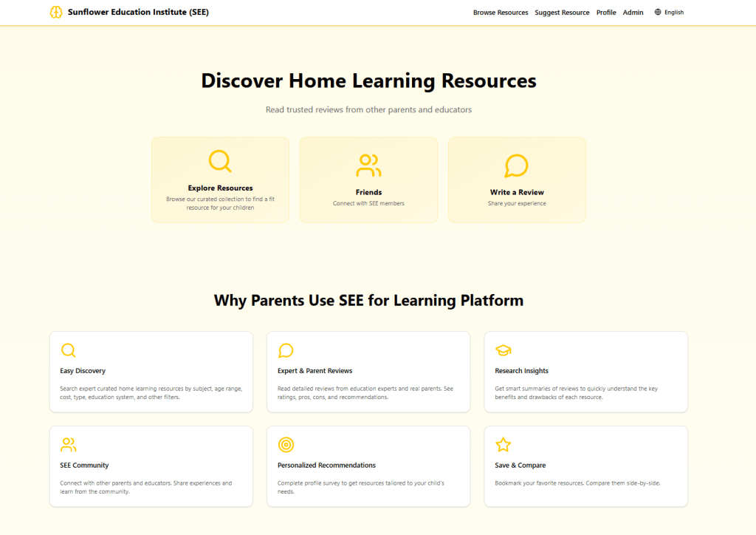
Task: Click the Sunflower brain logo icon
Action: 56,13
